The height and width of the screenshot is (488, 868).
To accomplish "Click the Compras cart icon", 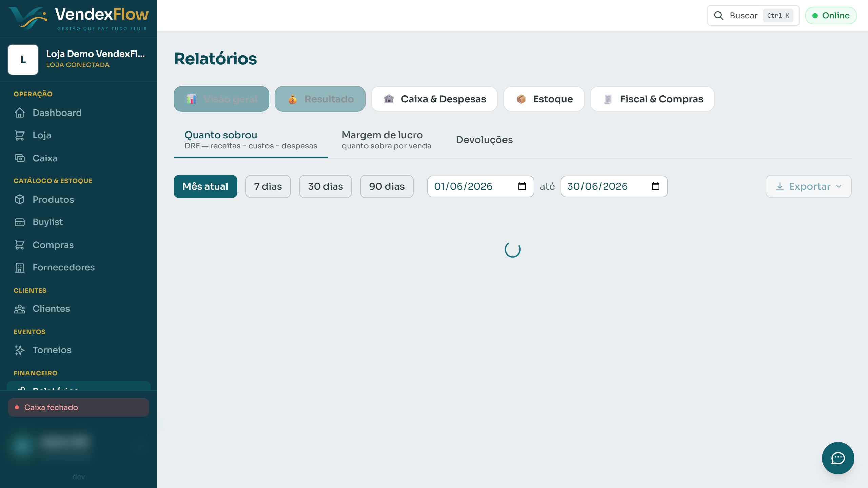I will [20, 245].
